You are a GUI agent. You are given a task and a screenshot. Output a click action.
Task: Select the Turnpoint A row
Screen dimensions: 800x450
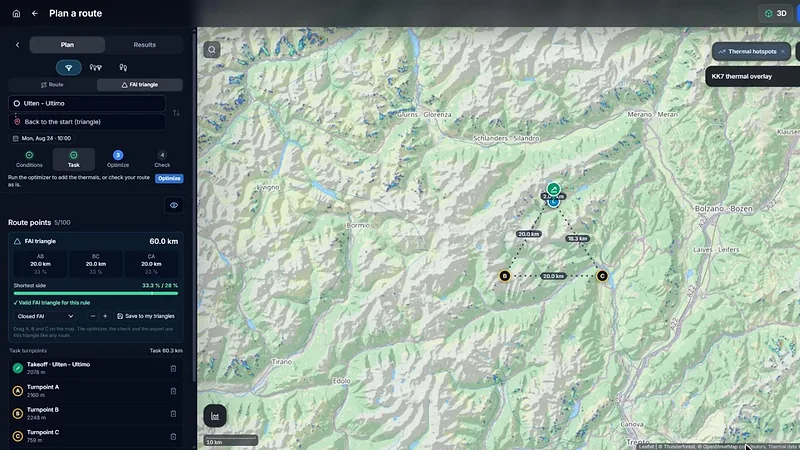(95, 391)
